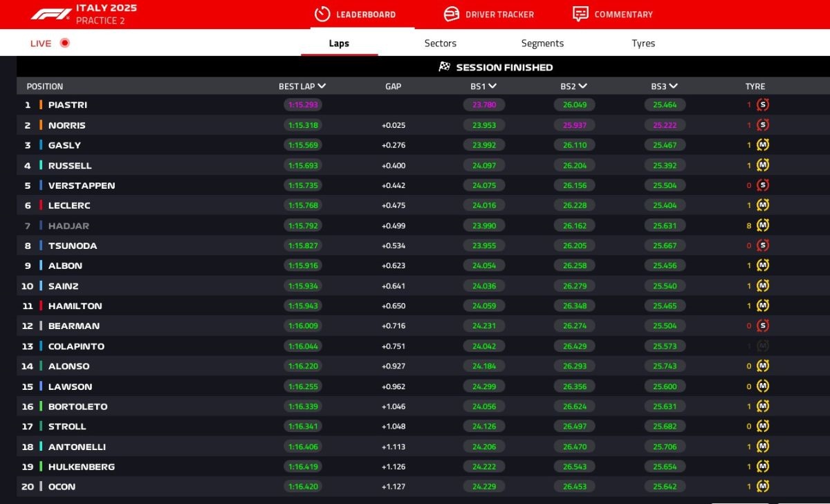830x504 pixels.
Task: Click the Driver Tracker helmet icon
Action: pos(452,14)
